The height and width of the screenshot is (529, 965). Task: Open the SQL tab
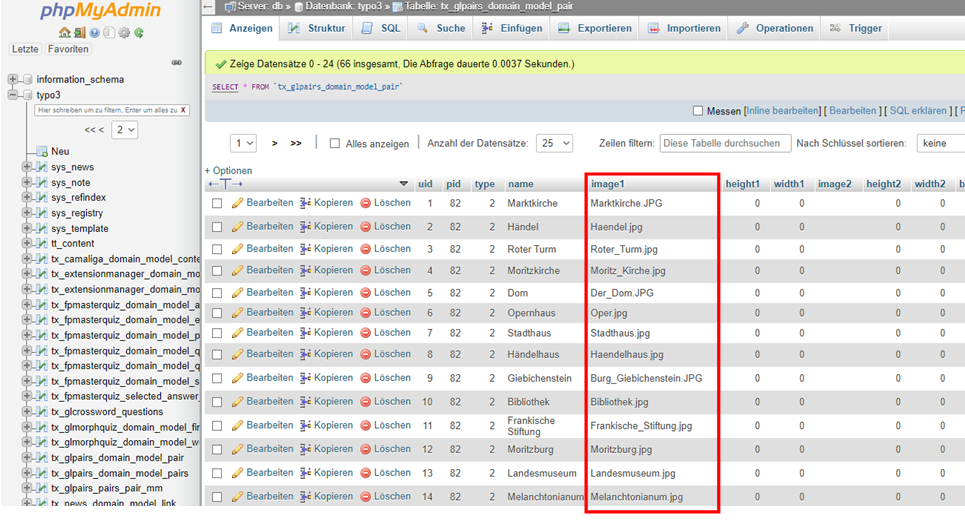tap(381, 28)
